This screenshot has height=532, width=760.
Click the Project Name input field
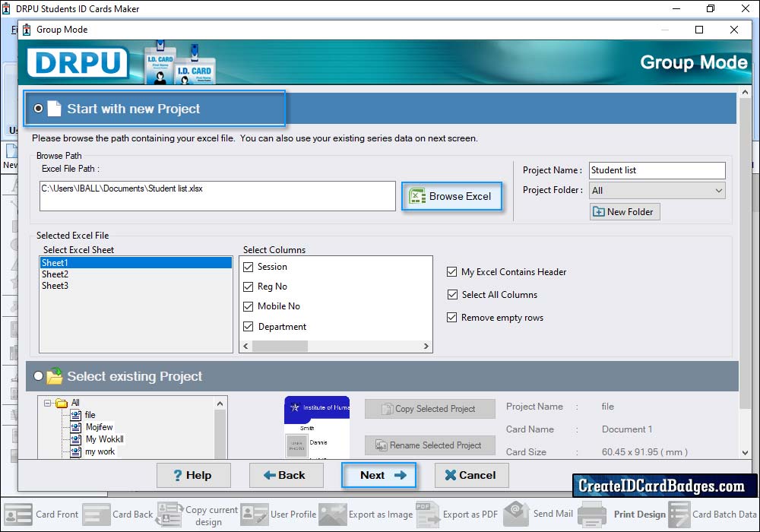(657, 170)
